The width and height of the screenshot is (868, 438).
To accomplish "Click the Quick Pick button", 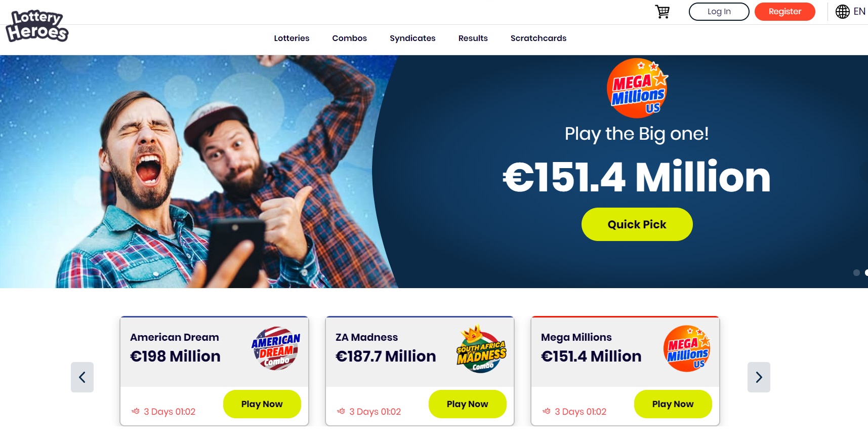I will 637,224.
